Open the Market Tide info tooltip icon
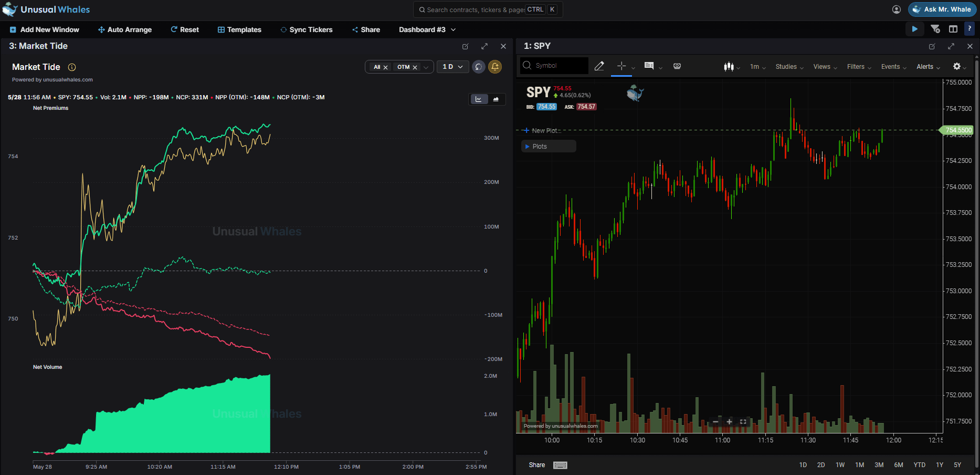 (72, 67)
